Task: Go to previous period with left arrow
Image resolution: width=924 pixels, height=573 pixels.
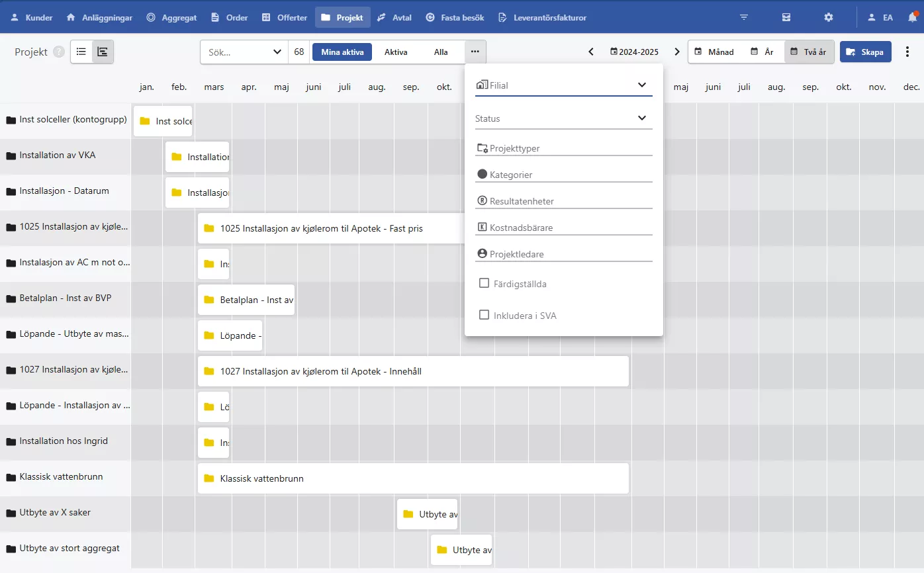Action: coord(591,52)
